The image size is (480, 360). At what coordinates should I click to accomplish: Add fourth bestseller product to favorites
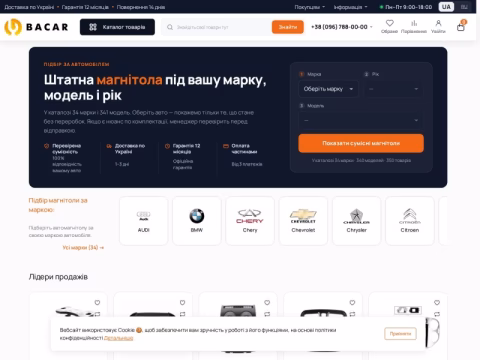pos(352,303)
